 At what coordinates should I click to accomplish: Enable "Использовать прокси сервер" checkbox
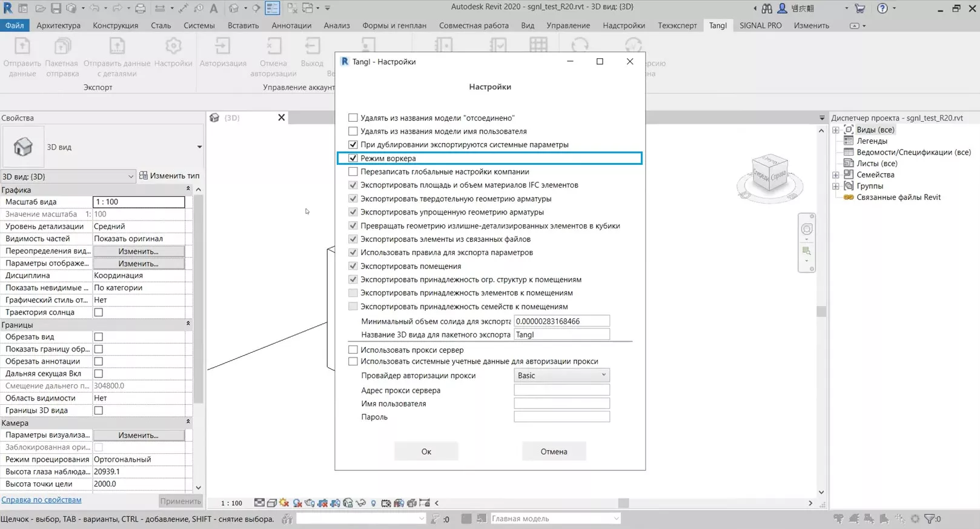(x=353, y=350)
